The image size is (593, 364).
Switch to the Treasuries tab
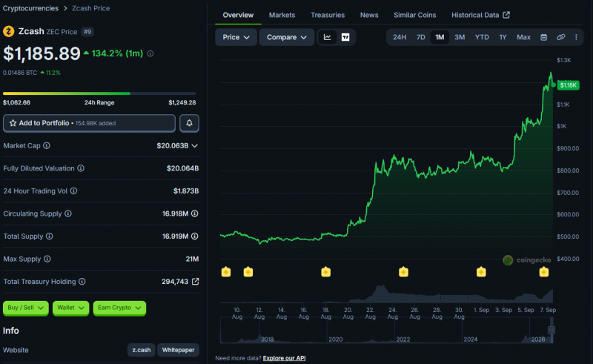tap(328, 15)
